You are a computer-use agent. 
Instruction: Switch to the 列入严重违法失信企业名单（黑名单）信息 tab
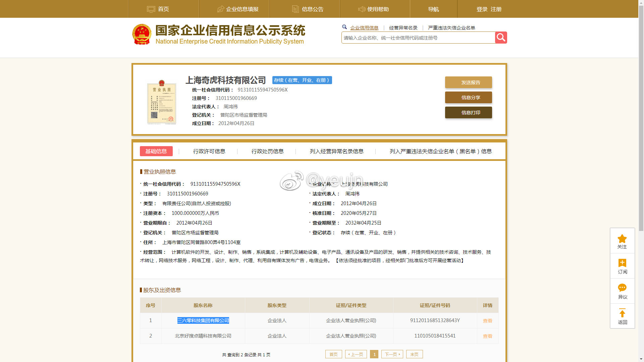[441, 151]
